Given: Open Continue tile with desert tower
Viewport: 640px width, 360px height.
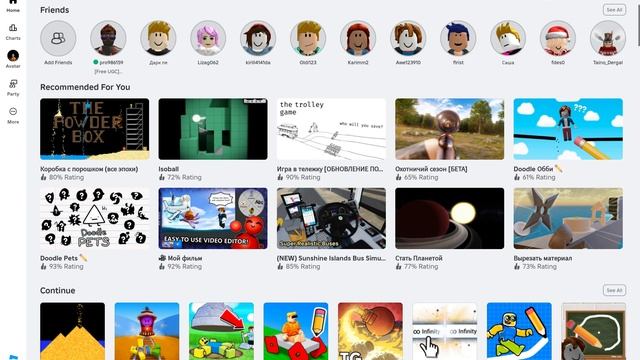Looking at the screenshot, I should tap(147, 331).
